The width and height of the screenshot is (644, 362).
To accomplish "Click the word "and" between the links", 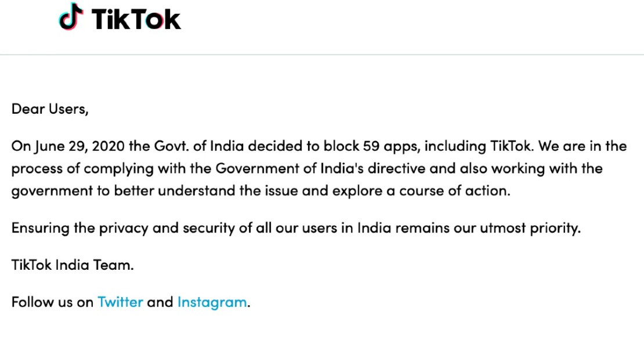I will coord(160,302).
